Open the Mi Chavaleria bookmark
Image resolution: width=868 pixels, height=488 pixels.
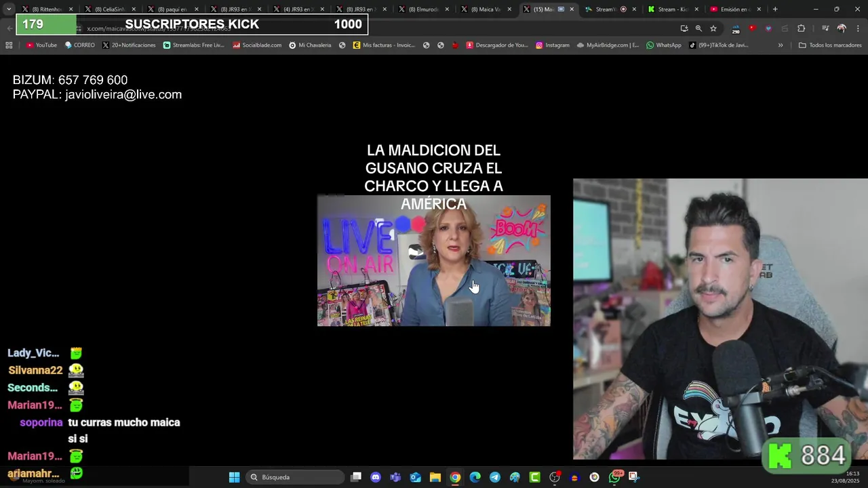tap(310, 45)
